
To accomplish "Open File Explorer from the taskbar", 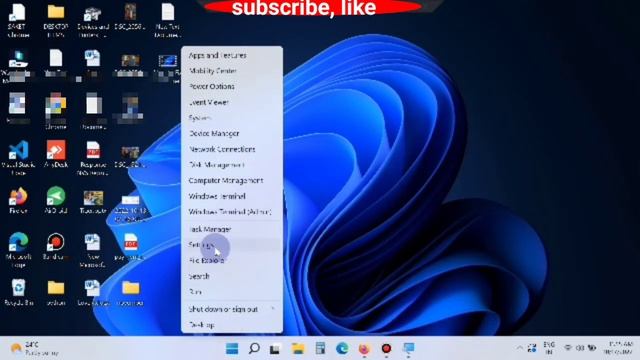I will pyautogui.click(x=298, y=349).
